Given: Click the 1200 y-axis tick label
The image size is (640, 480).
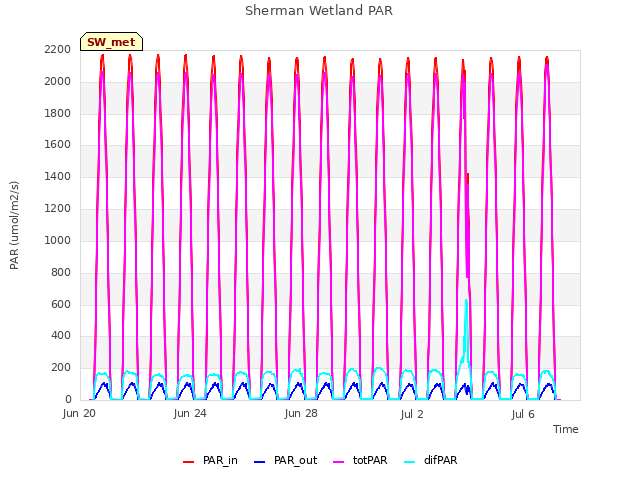Looking at the screenshot, I should (58, 209).
